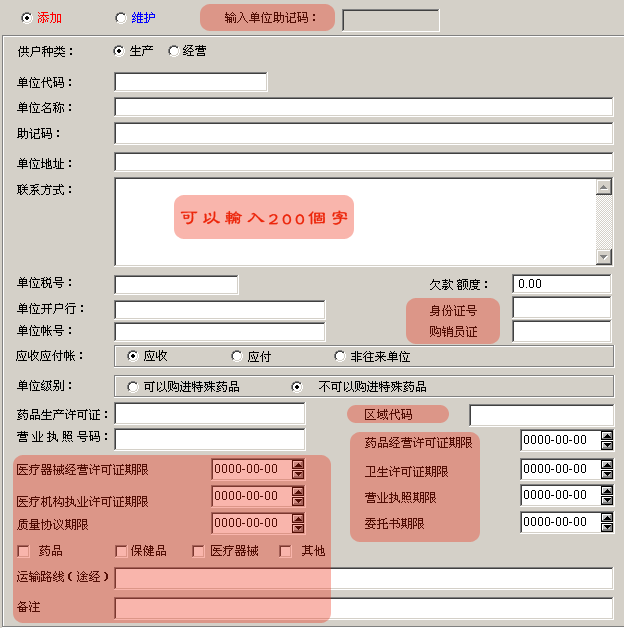Tick the 药品 checkbox
Viewport: 624px width, 628px height.
tap(24, 551)
